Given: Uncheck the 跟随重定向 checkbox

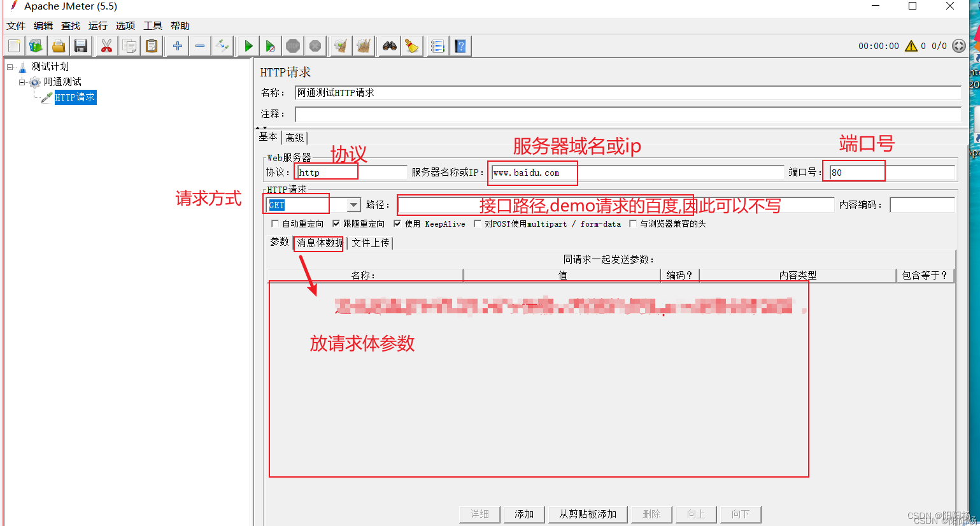Looking at the screenshot, I should point(336,224).
